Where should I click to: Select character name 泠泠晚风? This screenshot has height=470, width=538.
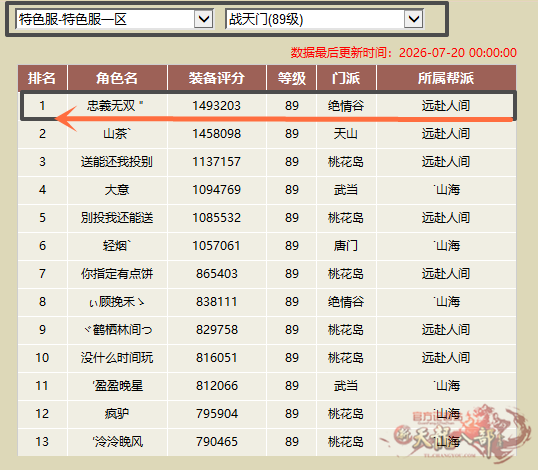(118, 442)
